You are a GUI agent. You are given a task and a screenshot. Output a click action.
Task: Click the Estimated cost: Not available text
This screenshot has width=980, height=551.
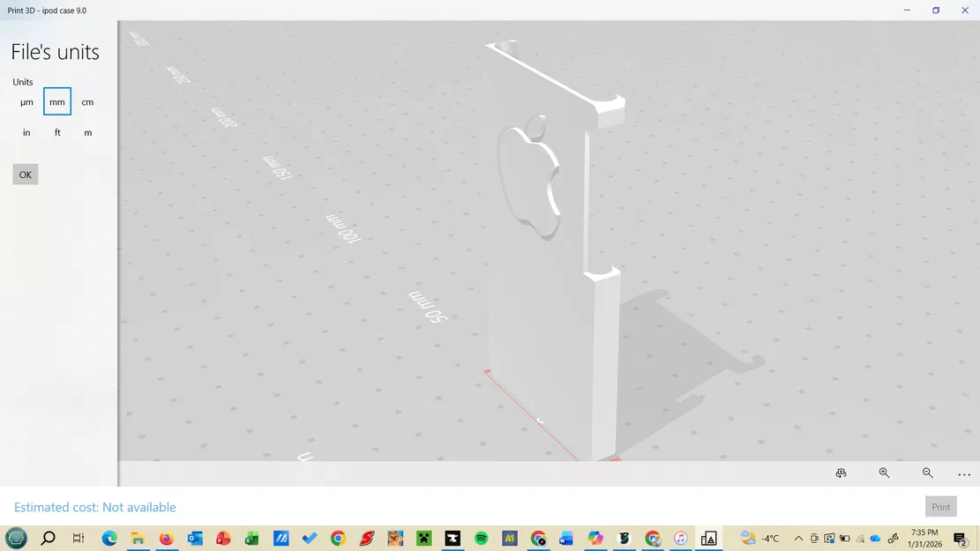95,507
